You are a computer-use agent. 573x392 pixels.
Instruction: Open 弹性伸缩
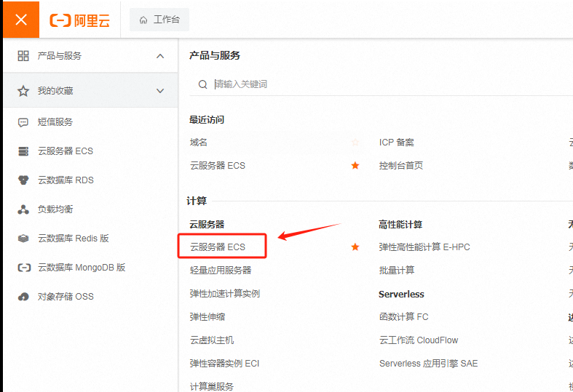click(x=208, y=317)
